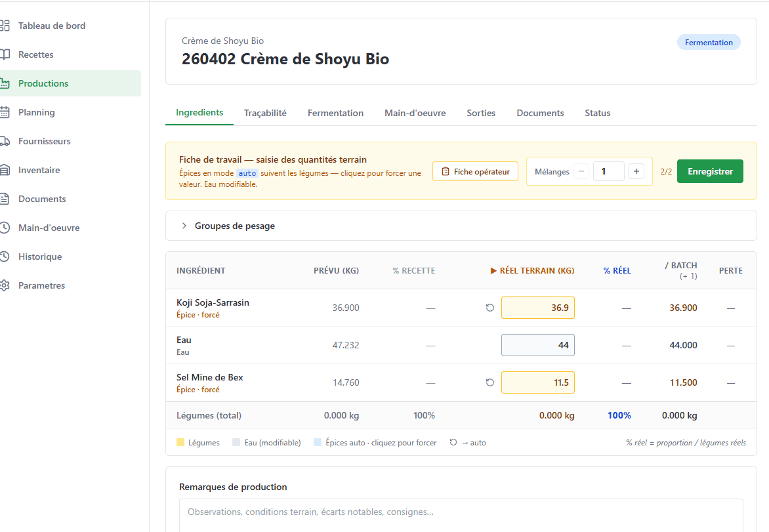The height and width of the screenshot is (532, 769).
Task: Open the Tableau de bord sidebar icon
Action: tap(5, 26)
